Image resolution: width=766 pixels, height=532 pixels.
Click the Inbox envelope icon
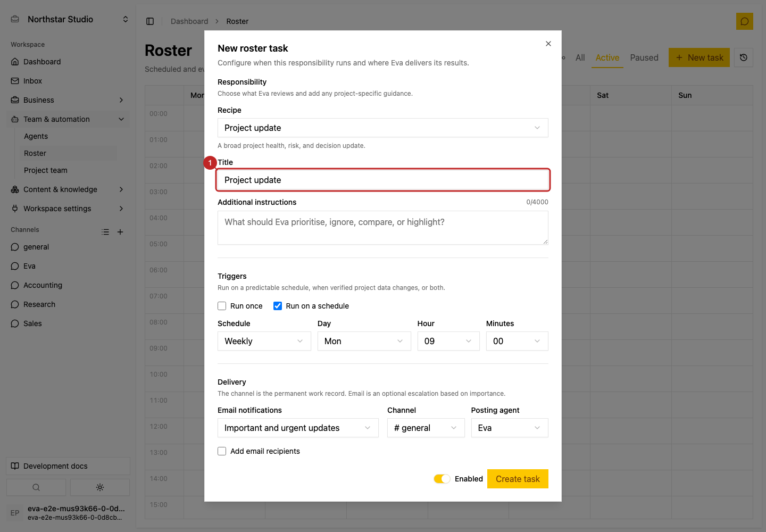point(15,81)
